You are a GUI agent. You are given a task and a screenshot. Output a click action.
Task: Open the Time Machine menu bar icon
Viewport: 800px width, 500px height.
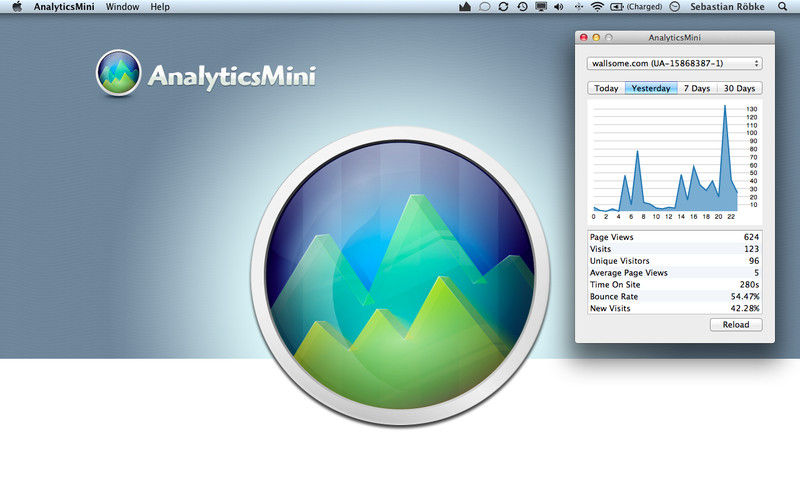(x=522, y=7)
